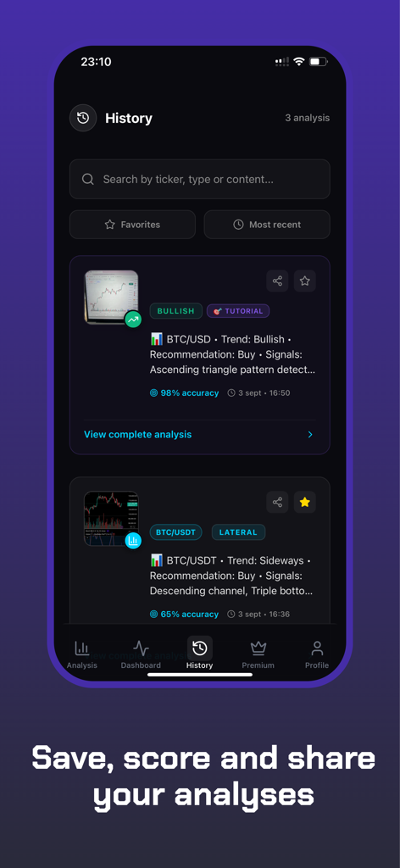The height and width of the screenshot is (868, 400).
Task: Open the Premium crown tab
Action: (x=258, y=654)
